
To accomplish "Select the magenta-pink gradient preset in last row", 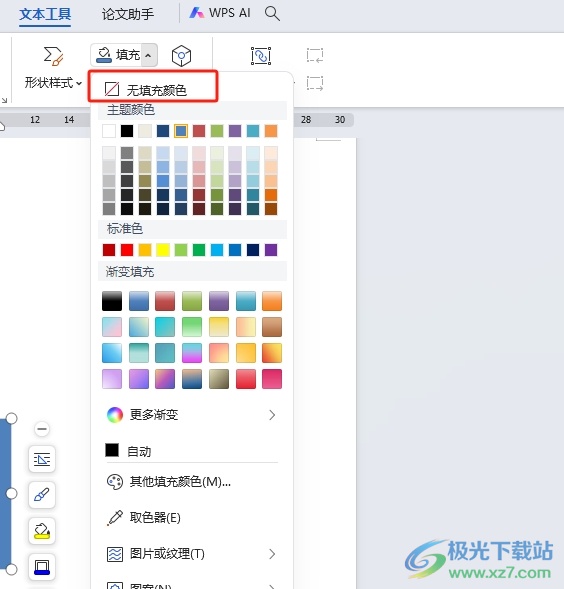I will pos(272,379).
